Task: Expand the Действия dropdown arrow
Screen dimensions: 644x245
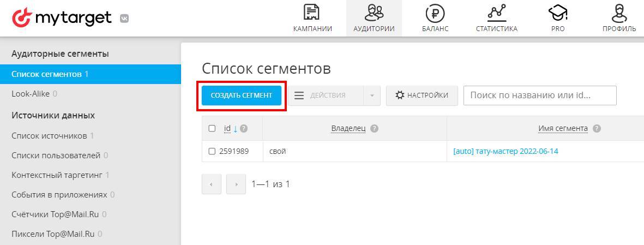Action: 371,95
